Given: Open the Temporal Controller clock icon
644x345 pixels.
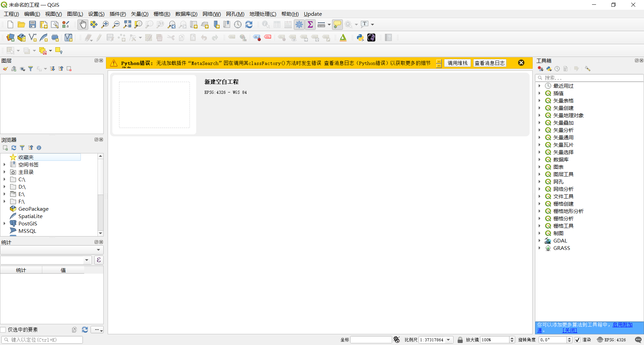Looking at the screenshot, I should (x=238, y=24).
